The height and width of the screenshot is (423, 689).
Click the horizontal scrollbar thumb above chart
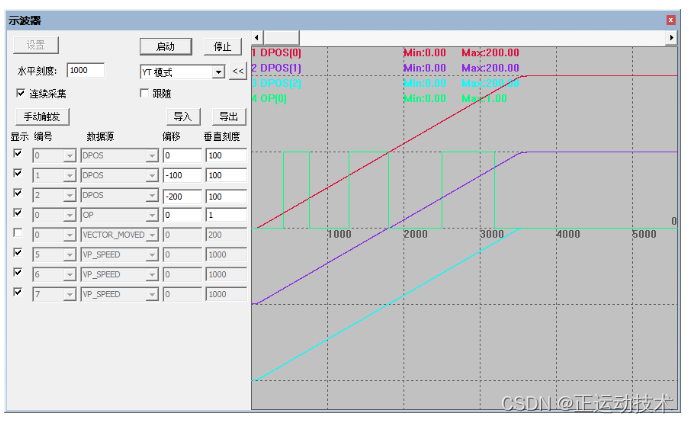pyautogui.click(x=281, y=38)
